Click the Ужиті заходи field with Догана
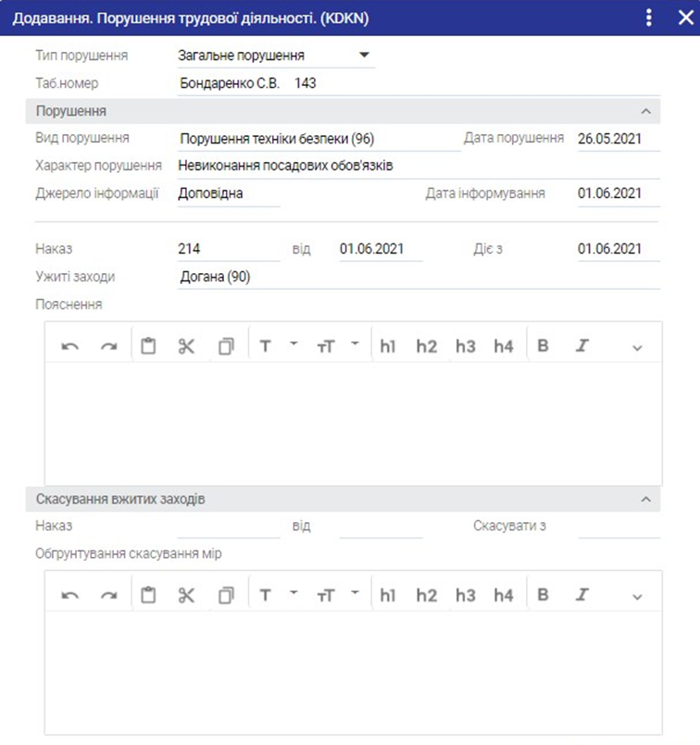This screenshot has height=745, width=700. coord(417,277)
